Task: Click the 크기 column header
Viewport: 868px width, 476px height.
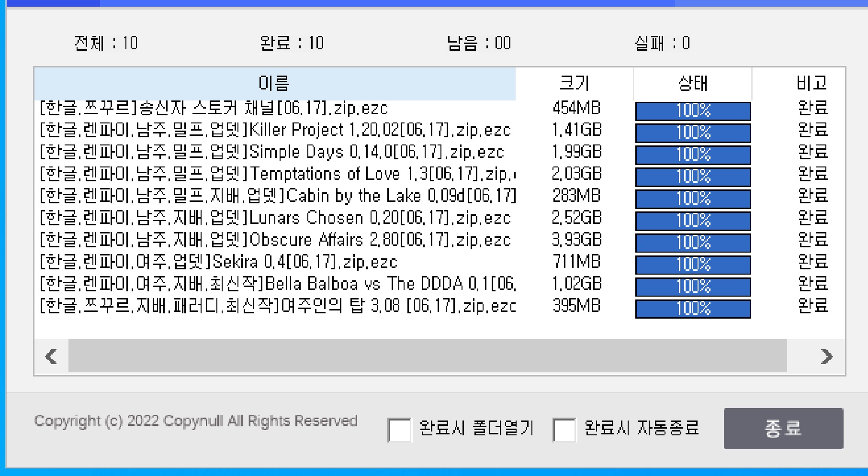Action: click(x=575, y=83)
